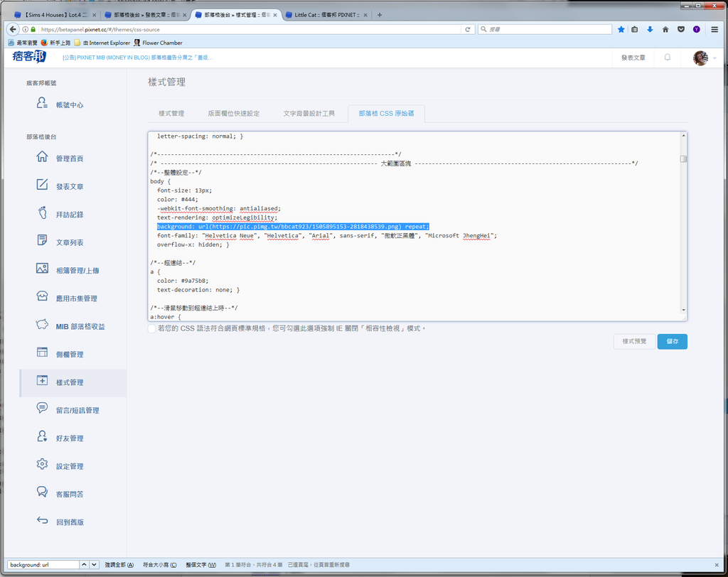Viewport: 728px width, 577px height.
Task: Switch to the 樣式管理 tab
Action: [x=171, y=113]
